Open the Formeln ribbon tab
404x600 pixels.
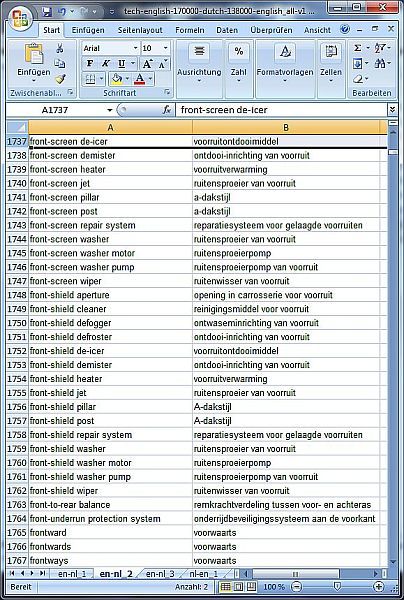click(190, 30)
